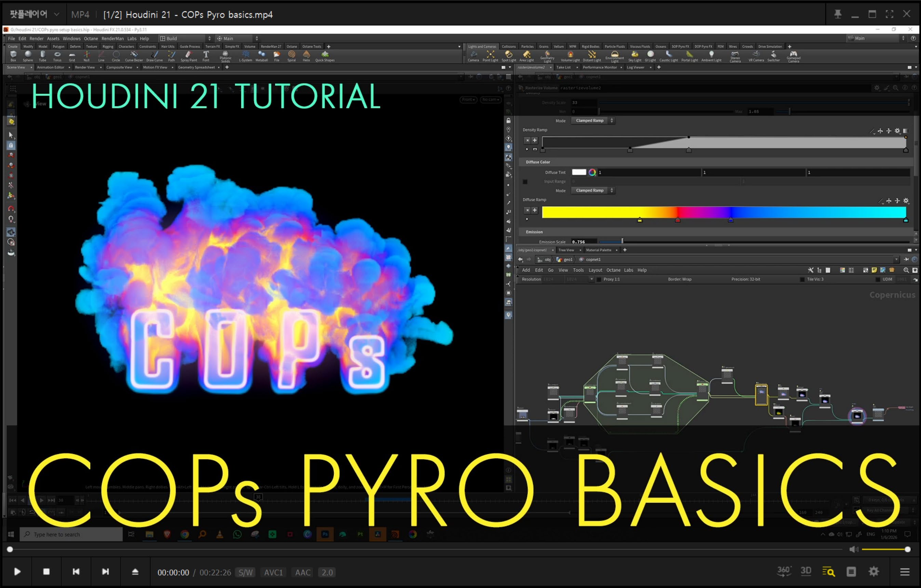Screen dimensions: 921x588
Task: Select the Torus shelf tool
Action: click(57, 56)
